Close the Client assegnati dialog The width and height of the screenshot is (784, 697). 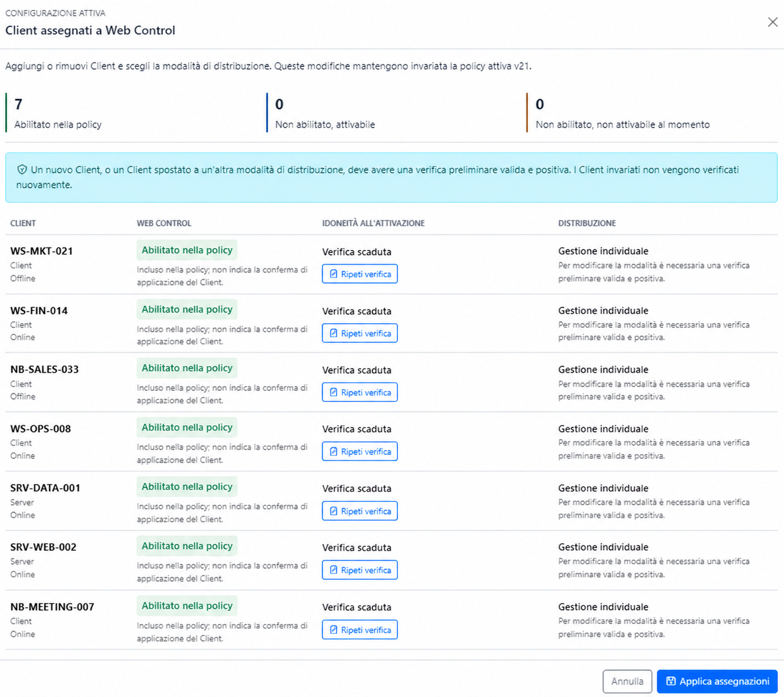coord(772,22)
